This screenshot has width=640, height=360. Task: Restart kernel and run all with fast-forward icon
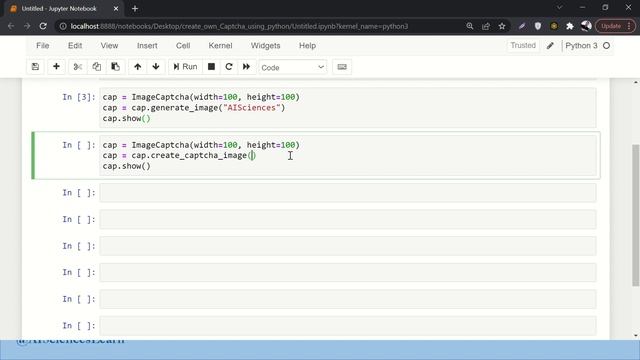247,67
